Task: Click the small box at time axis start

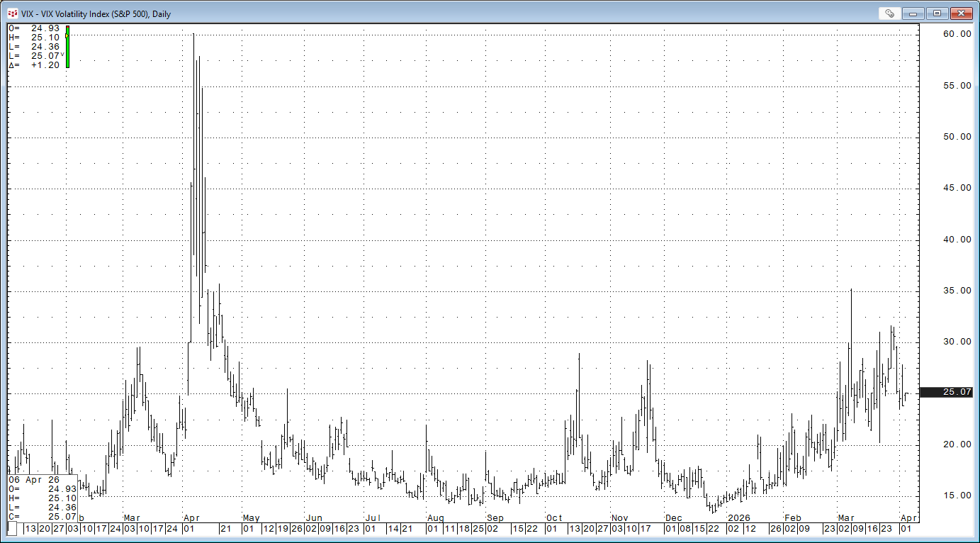Action: tap(12, 529)
